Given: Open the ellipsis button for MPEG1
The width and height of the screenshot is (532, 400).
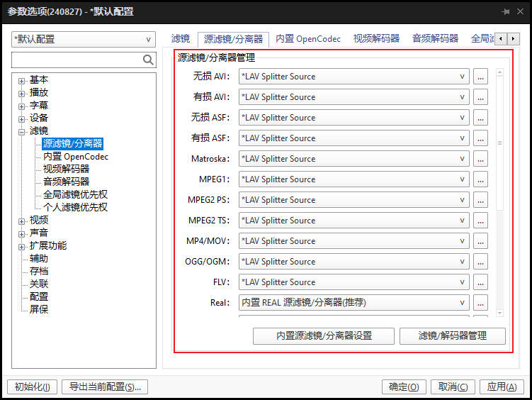Looking at the screenshot, I should (480, 179).
